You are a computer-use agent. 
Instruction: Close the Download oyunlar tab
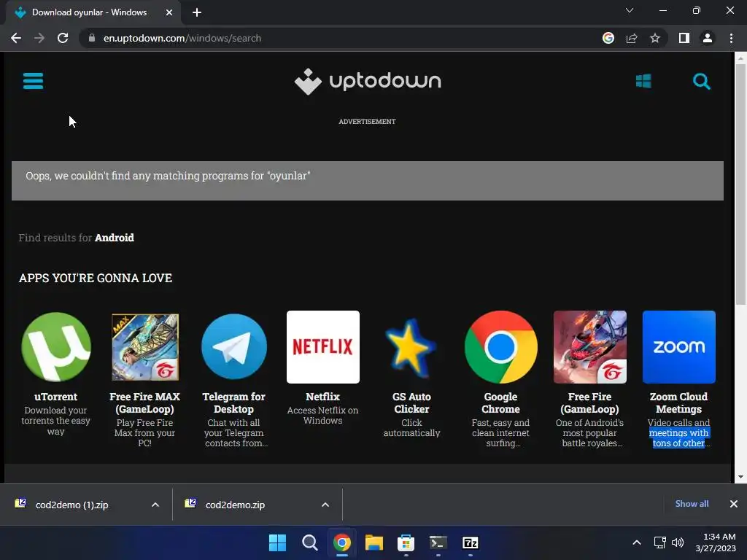pos(169,12)
